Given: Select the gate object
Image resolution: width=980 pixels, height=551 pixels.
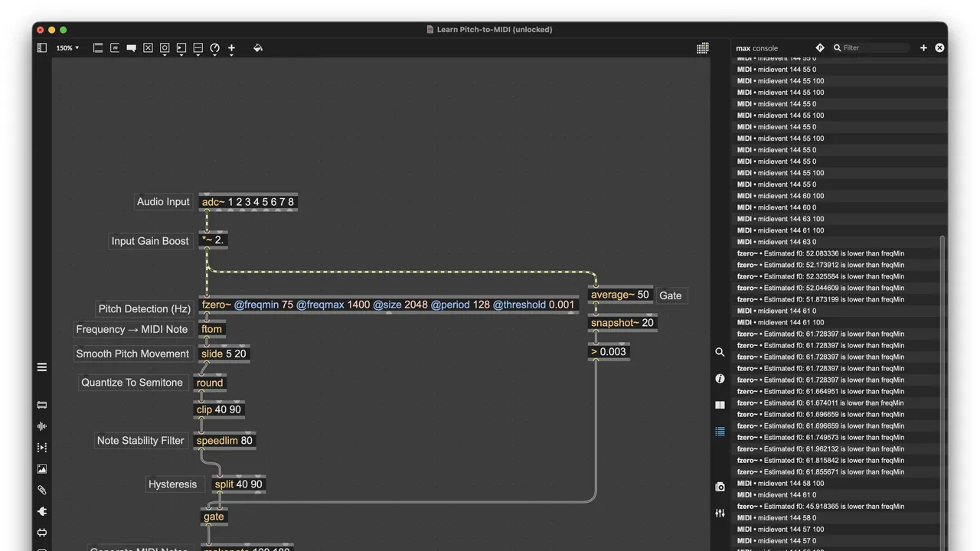Looking at the screenshot, I should (x=214, y=517).
